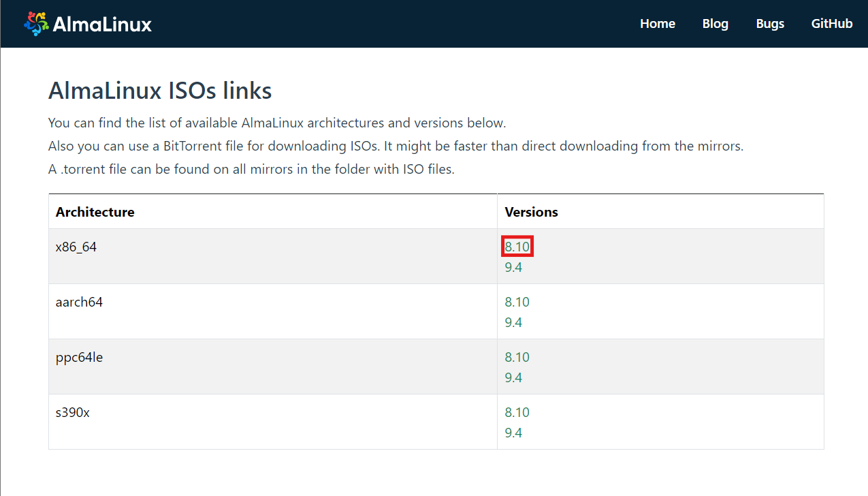Click the AlmaLinux brand name text
The width and height of the screenshot is (868, 496).
[x=102, y=24]
